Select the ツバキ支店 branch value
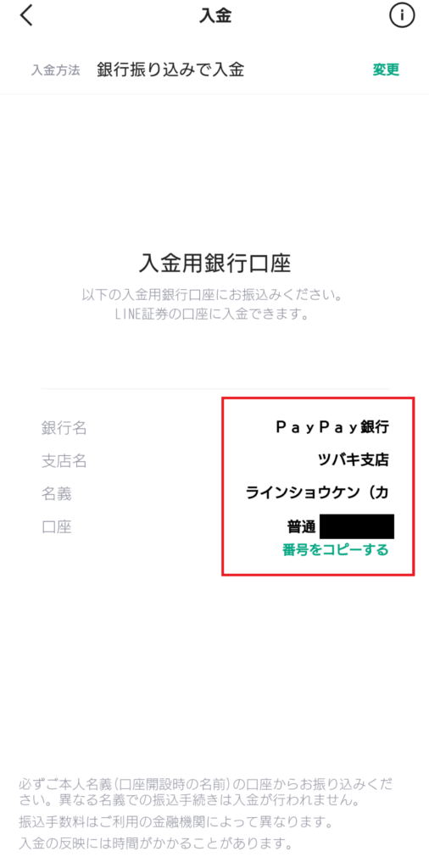The height and width of the screenshot is (868, 429). click(x=354, y=460)
